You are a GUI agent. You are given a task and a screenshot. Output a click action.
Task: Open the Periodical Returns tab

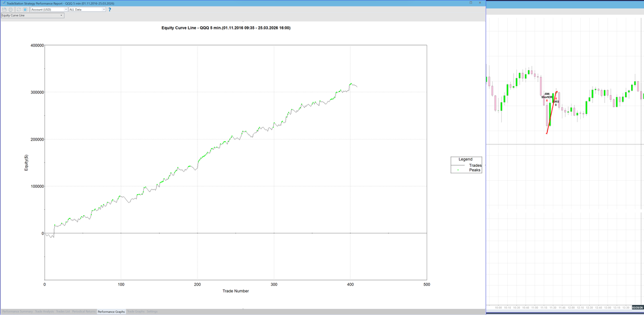83,311
